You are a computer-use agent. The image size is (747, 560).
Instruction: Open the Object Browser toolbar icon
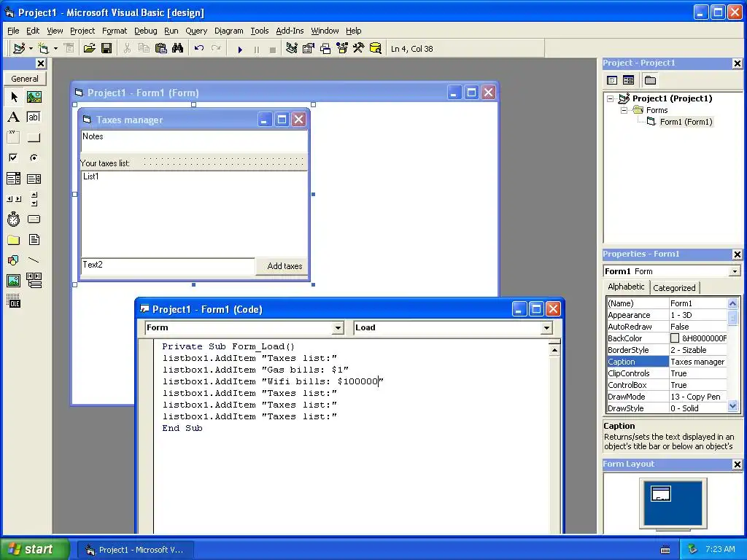[x=342, y=49]
